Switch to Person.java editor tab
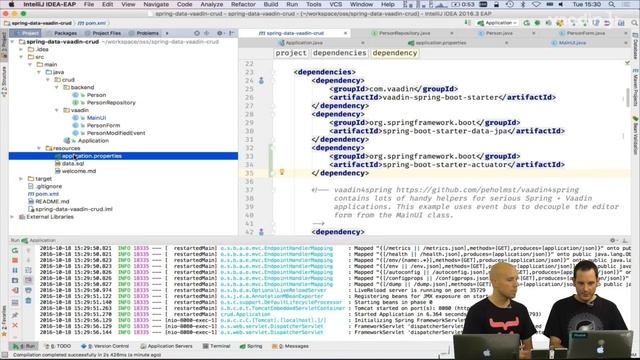The image size is (640, 360). pos(499,33)
